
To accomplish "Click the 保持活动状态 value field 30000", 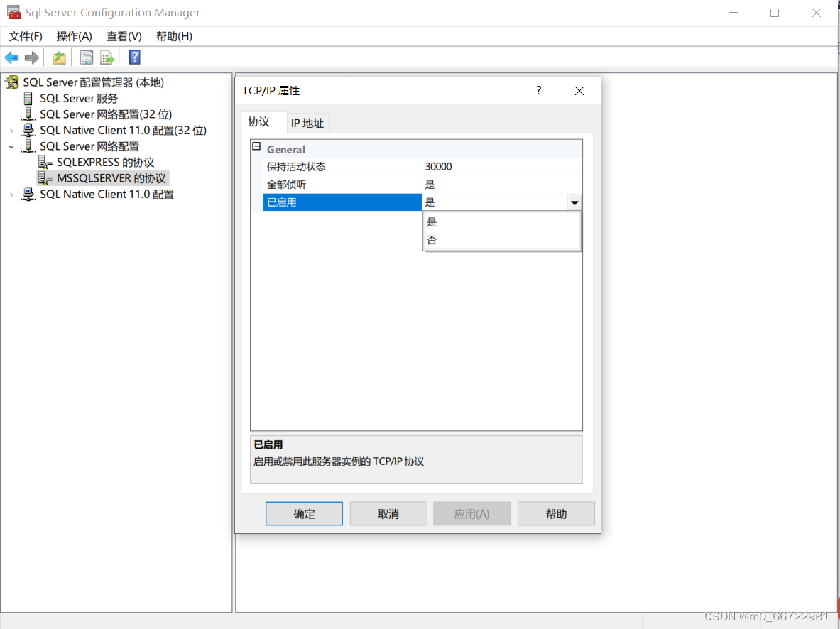I will pos(501,167).
